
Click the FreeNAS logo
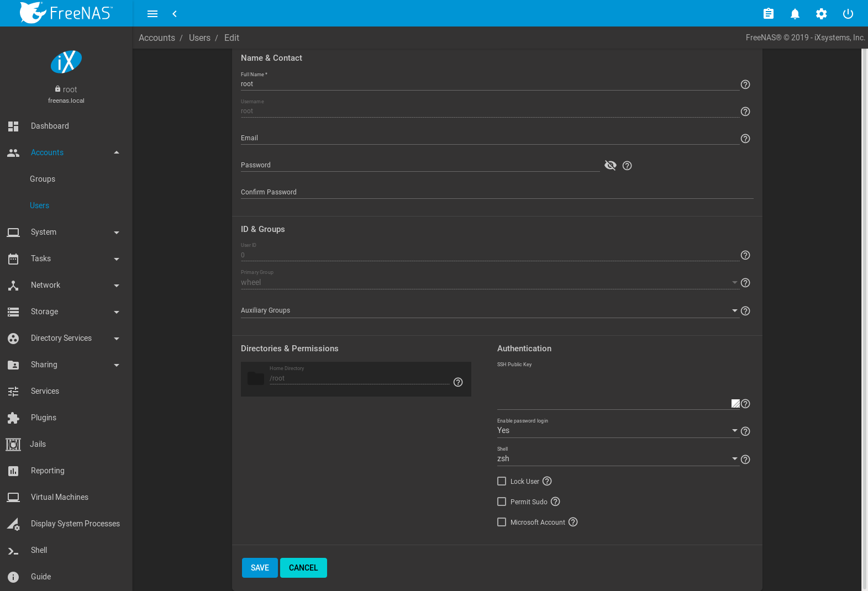[66, 13]
